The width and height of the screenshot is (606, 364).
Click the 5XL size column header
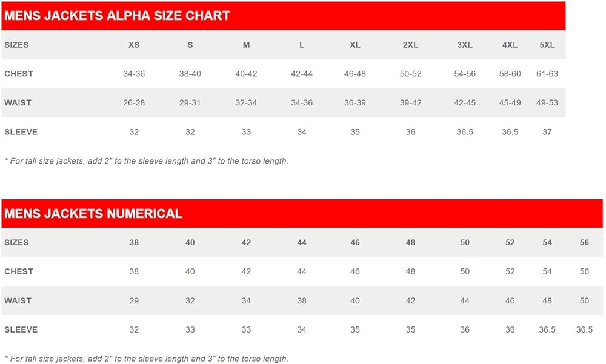[x=547, y=45]
